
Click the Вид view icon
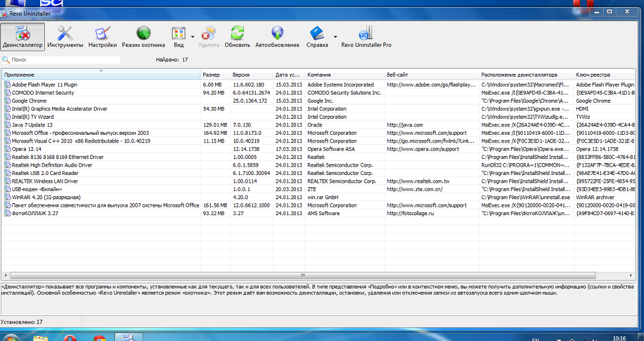coord(178,35)
